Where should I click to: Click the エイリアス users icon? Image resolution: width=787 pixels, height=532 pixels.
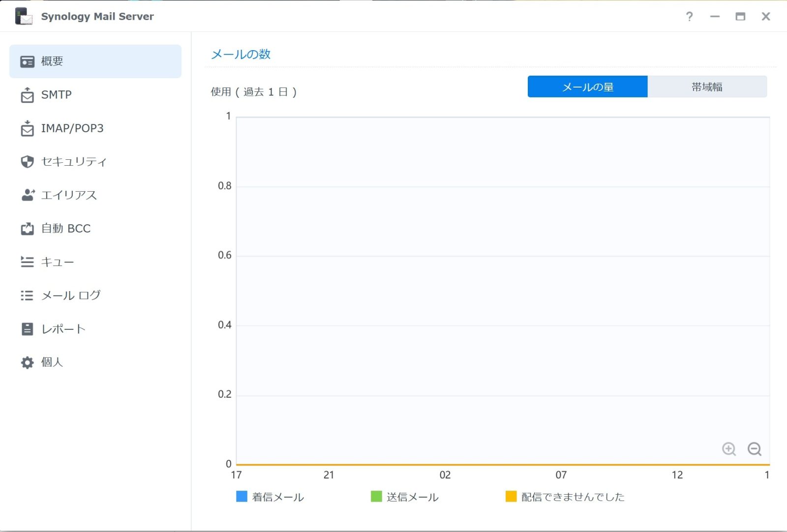coord(28,195)
